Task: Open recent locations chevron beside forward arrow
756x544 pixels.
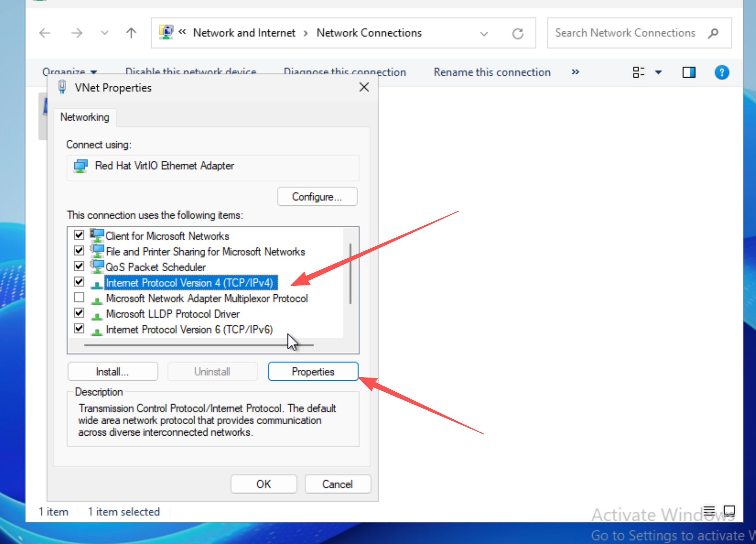Action: coord(104,33)
